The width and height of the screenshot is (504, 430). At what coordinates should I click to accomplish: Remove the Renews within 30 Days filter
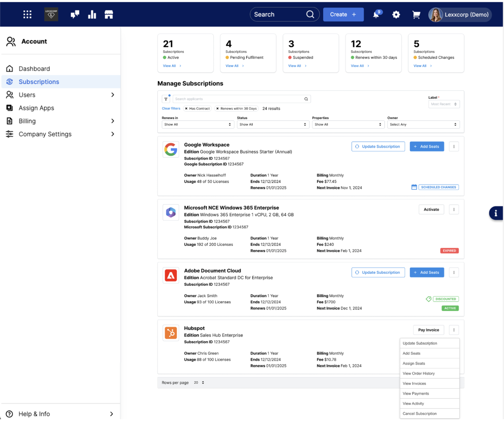(217, 109)
